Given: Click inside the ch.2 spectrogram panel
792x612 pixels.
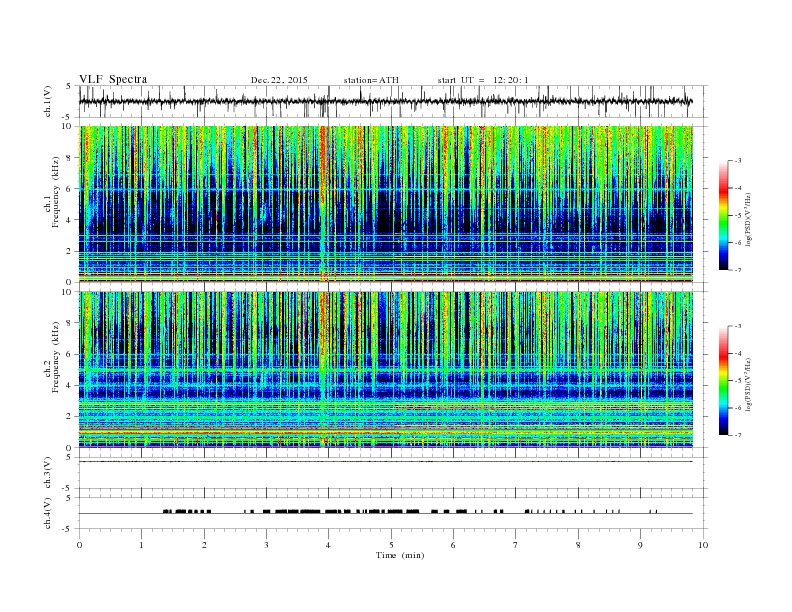Looking at the screenshot, I should pyautogui.click(x=385, y=370).
